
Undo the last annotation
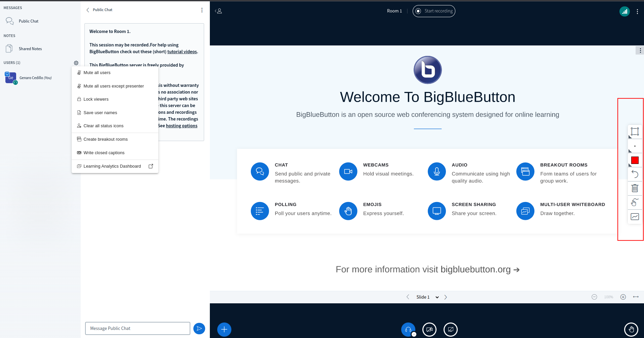pos(635,174)
